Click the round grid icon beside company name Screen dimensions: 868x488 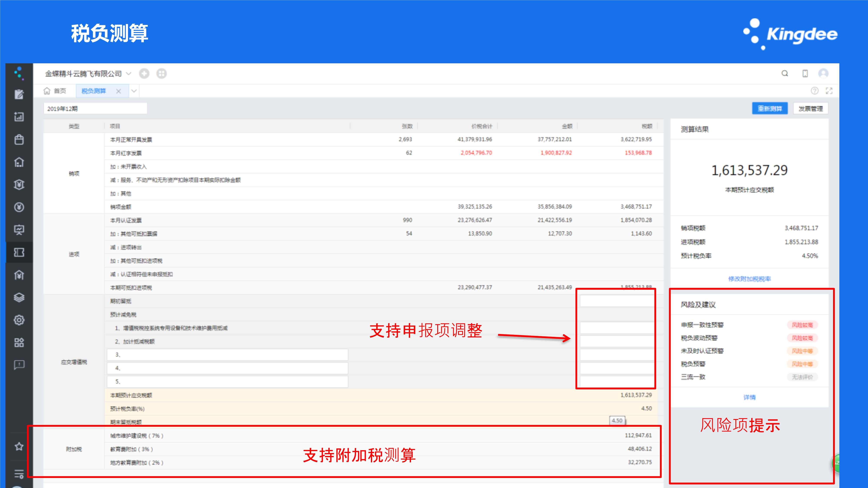pyautogui.click(x=161, y=74)
